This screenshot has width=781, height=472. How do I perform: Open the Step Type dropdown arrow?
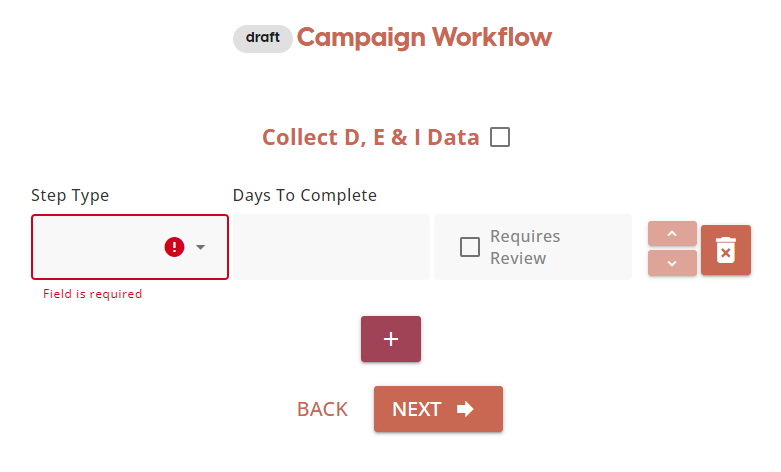click(x=201, y=247)
